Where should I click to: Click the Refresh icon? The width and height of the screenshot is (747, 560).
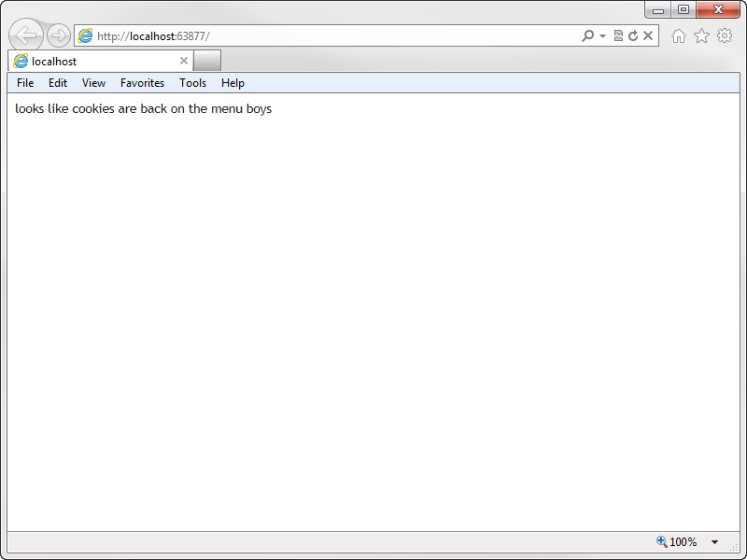pyautogui.click(x=633, y=35)
